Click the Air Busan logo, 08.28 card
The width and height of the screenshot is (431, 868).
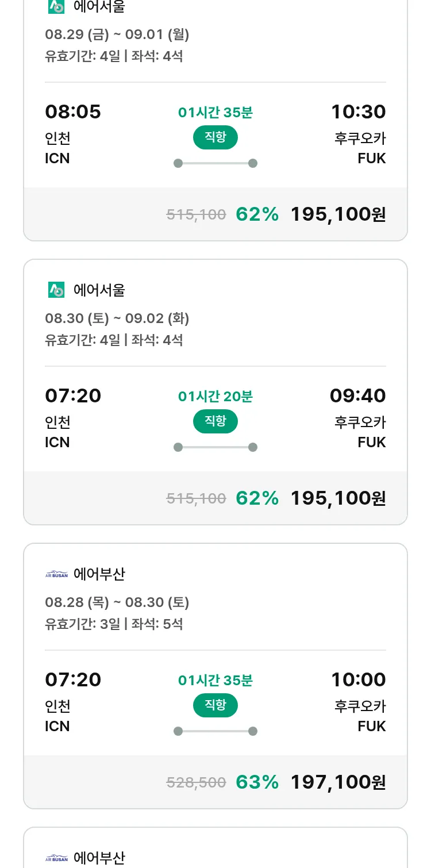pyautogui.click(x=56, y=574)
